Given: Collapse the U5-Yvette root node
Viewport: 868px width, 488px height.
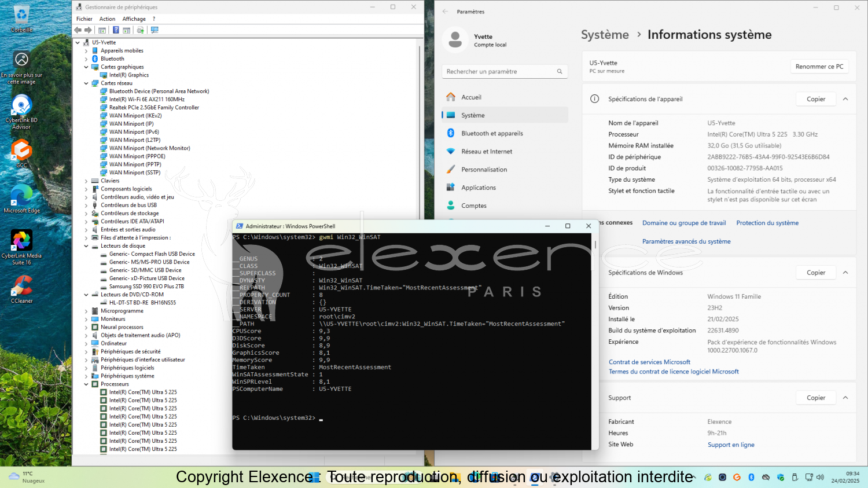Looking at the screenshot, I should click(78, 42).
